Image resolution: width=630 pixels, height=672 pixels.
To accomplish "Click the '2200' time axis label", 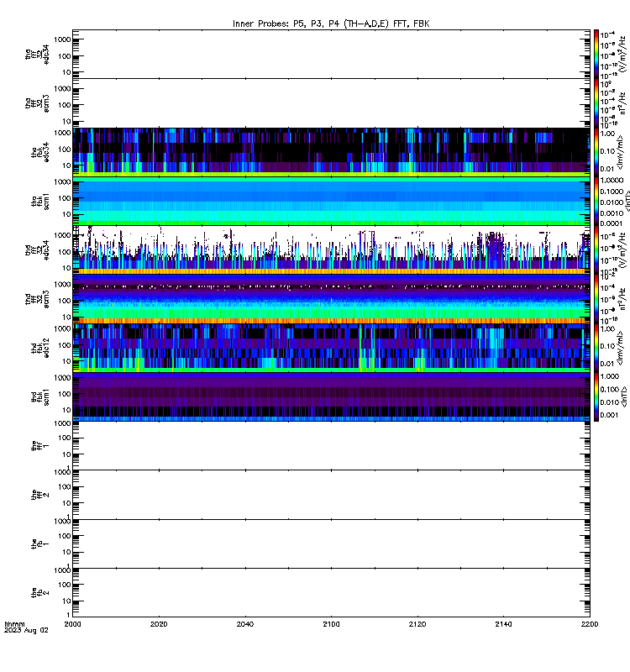I will click(x=590, y=624).
